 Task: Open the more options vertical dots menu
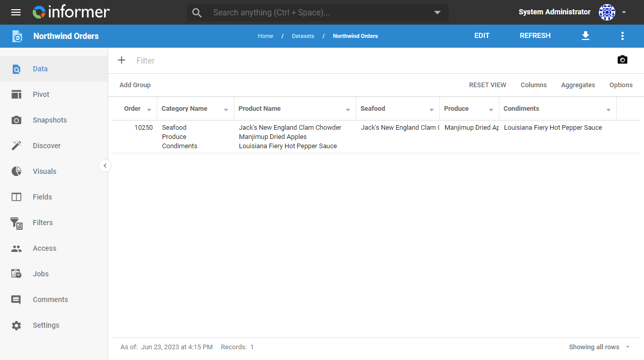pyautogui.click(x=622, y=36)
